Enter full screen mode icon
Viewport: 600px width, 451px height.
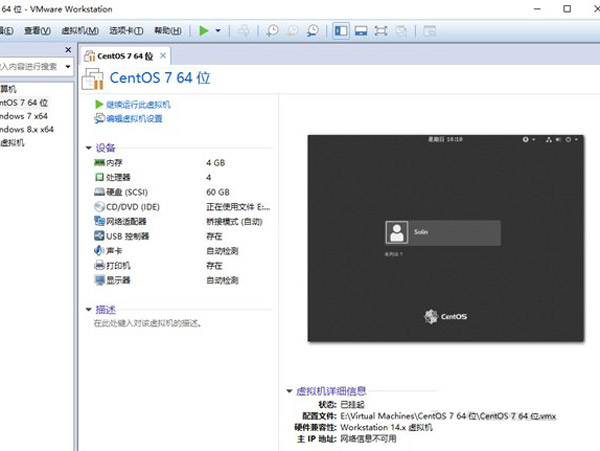pos(381,31)
